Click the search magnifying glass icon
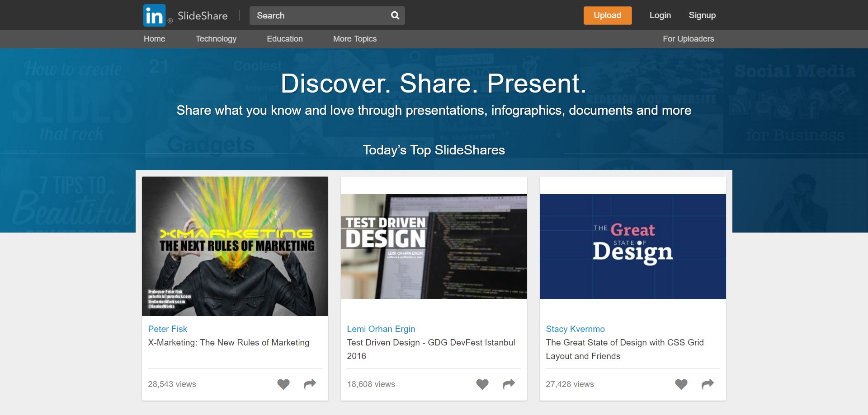 (394, 15)
